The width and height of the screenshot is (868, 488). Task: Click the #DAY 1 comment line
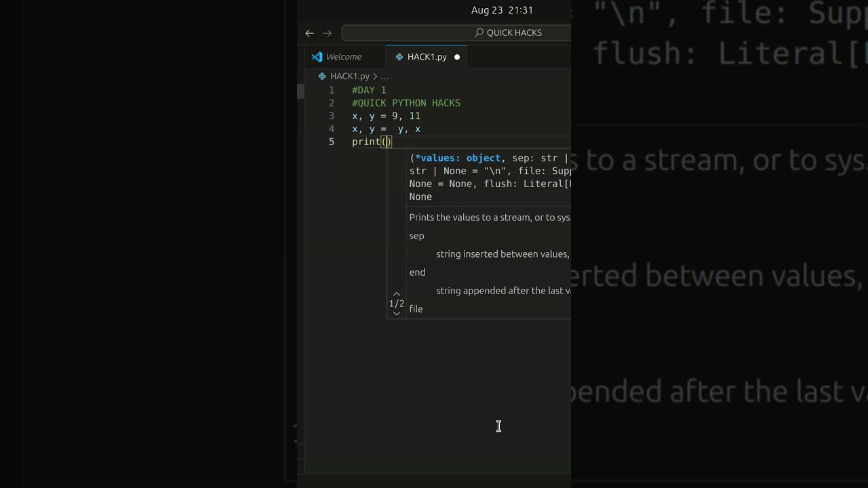369,90
